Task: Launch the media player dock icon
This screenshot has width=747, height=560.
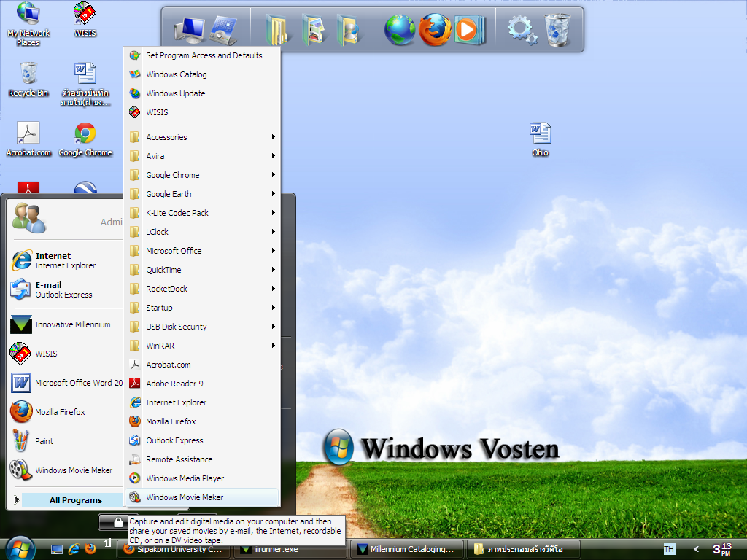Action: (x=469, y=30)
